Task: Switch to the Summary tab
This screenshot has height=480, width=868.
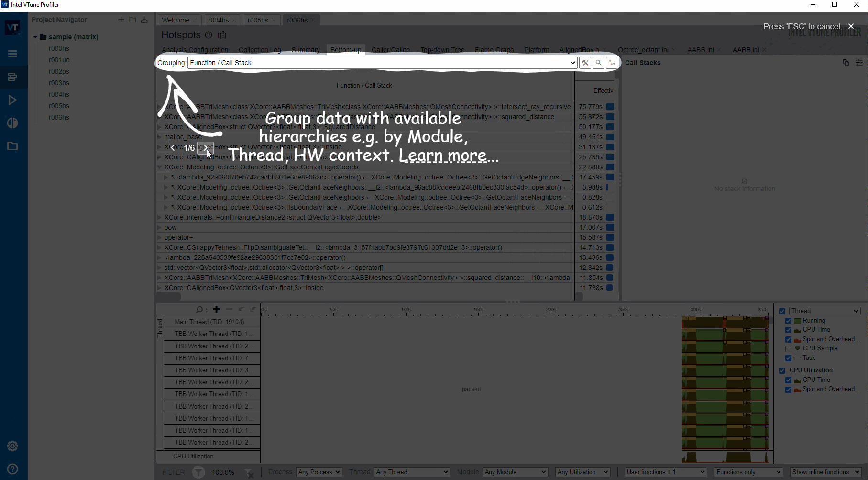Action: pos(306,50)
